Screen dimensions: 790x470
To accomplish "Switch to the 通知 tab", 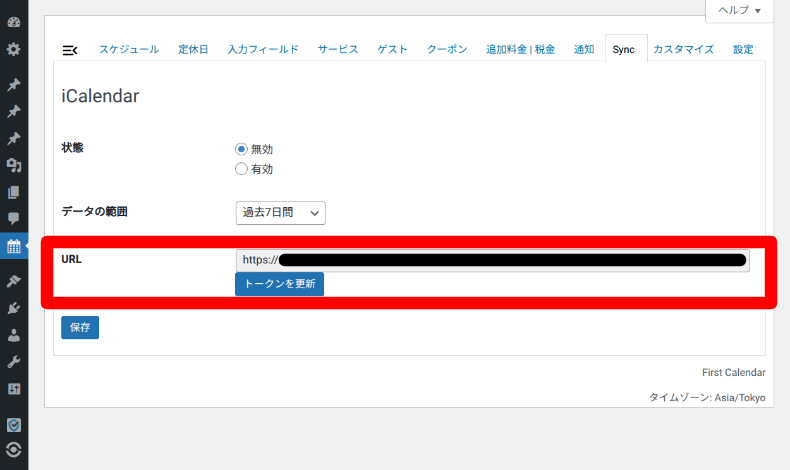I will (584, 49).
